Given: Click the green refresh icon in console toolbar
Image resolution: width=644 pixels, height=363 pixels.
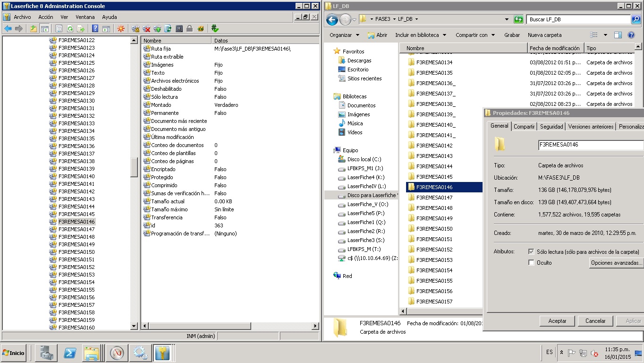Looking at the screenshot, I should click(70, 29).
